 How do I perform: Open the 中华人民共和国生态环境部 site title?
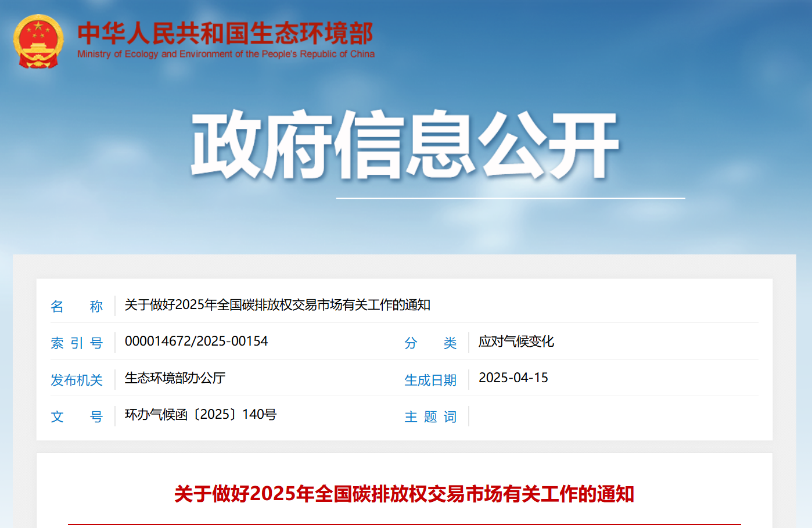(x=225, y=33)
